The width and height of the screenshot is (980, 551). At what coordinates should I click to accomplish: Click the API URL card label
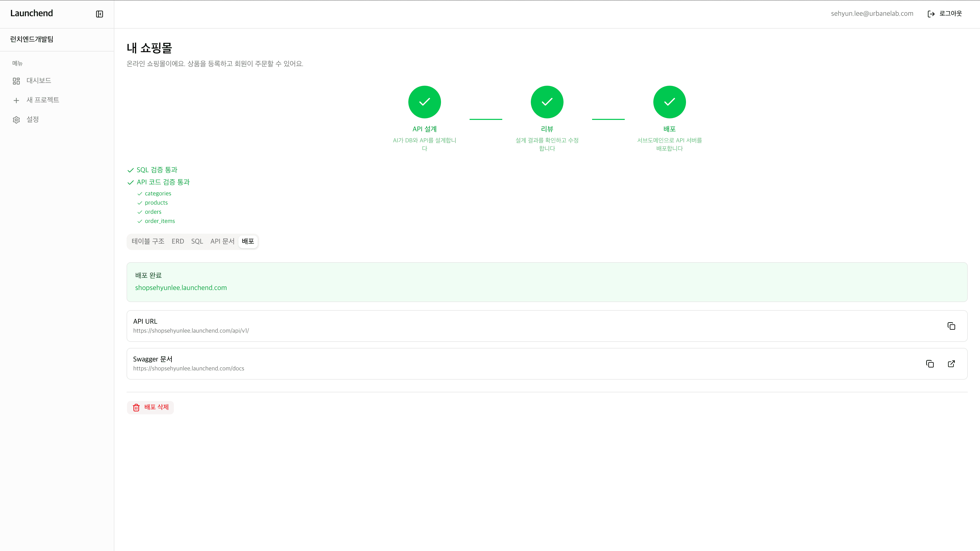[145, 321]
